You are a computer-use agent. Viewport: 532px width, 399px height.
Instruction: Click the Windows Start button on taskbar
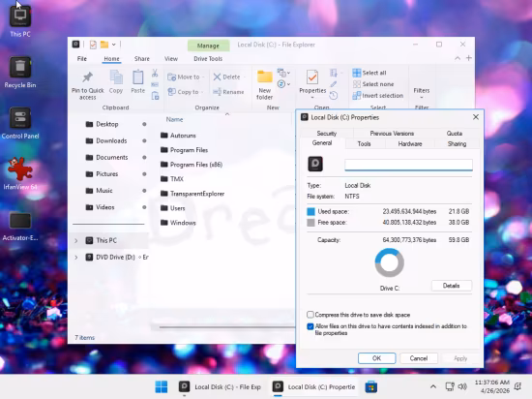(162, 386)
